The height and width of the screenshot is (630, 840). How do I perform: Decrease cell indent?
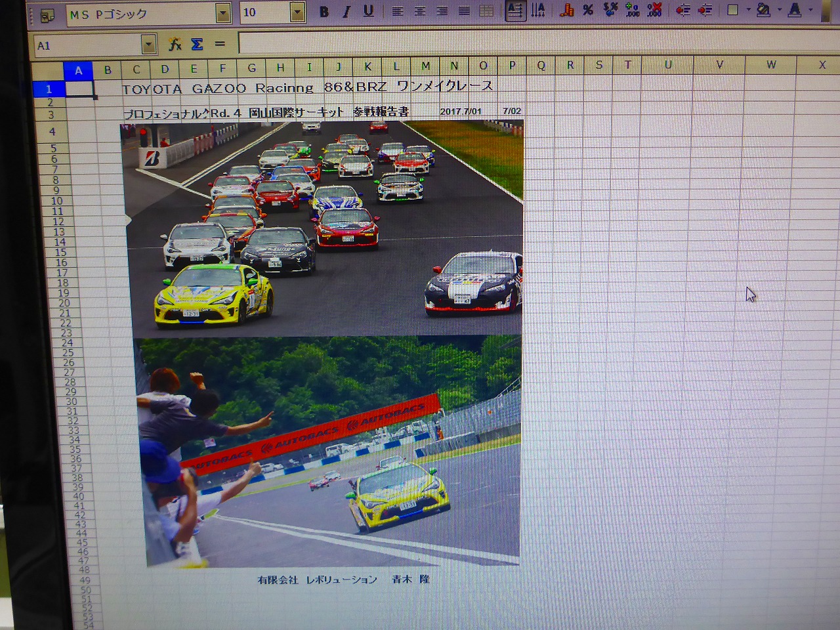point(683,10)
